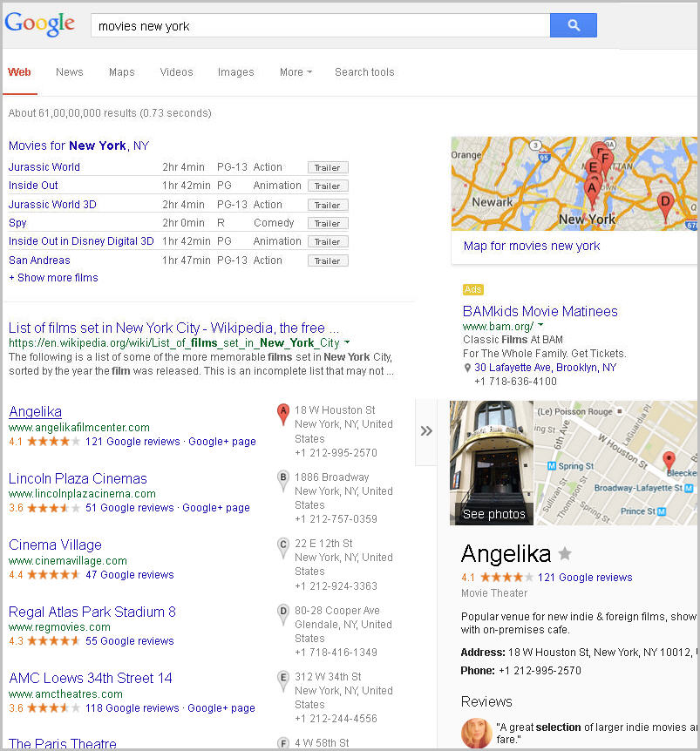
Task: Open the More dropdown menu
Action: pyautogui.click(x=296, y=72)
